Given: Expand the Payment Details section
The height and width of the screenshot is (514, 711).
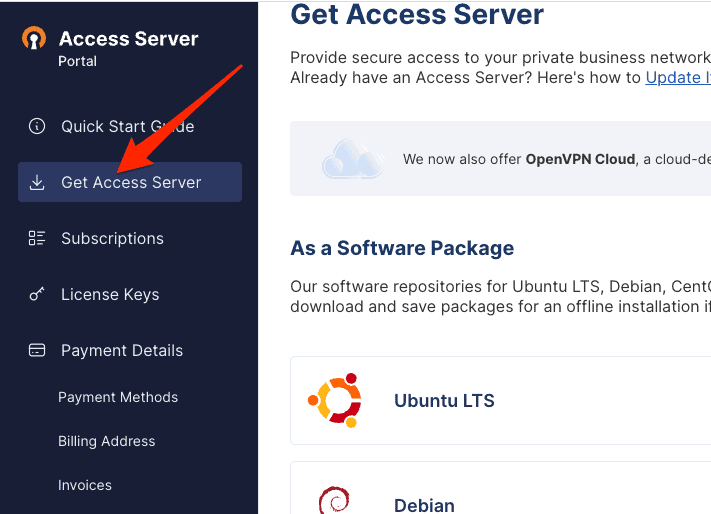Looking at the screenshot, I should pos(122,351).
